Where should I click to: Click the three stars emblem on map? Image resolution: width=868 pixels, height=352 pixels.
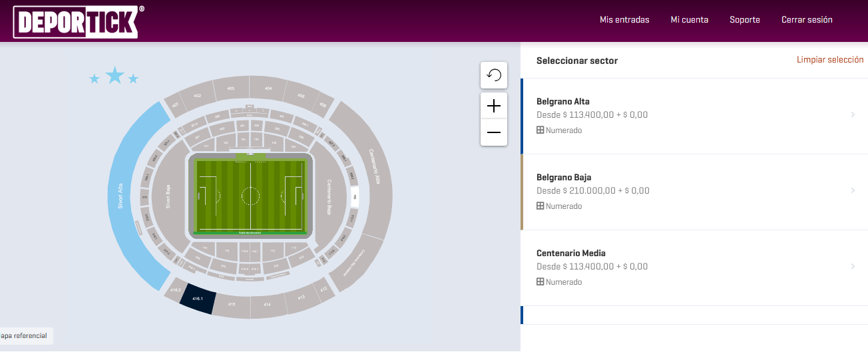tap(114, 77)
